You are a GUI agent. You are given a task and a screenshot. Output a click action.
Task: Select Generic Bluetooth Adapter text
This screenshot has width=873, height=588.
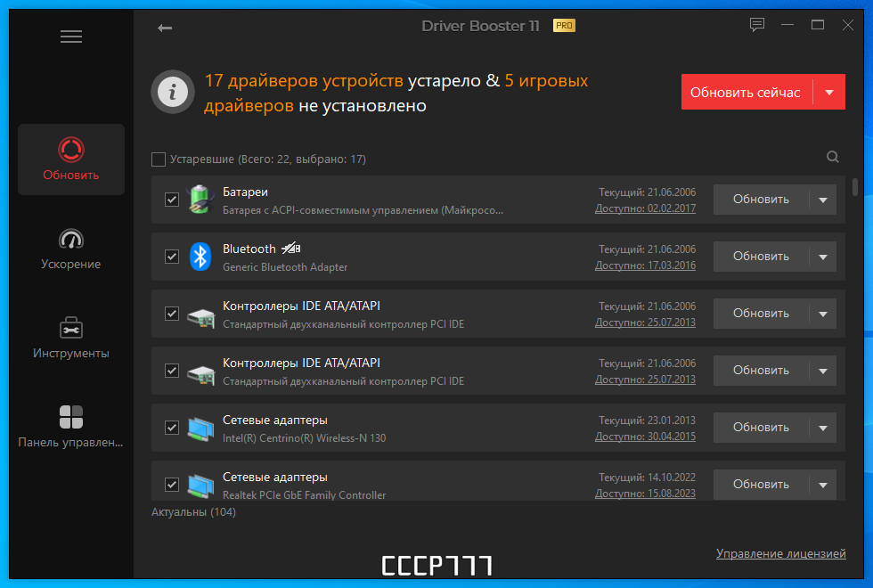[x=285, y=267]
